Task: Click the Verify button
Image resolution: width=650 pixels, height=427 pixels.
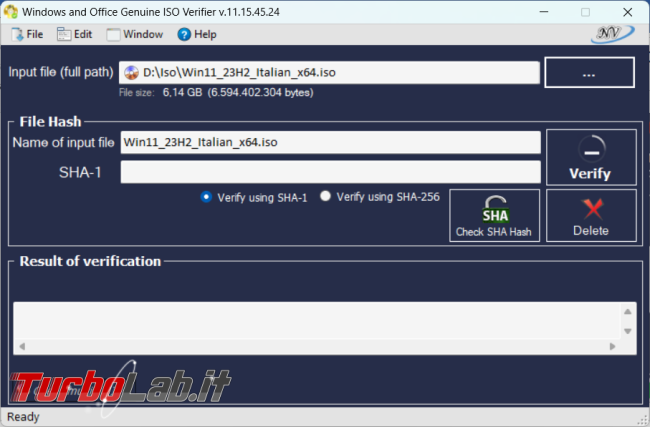Action: (591, 157)
